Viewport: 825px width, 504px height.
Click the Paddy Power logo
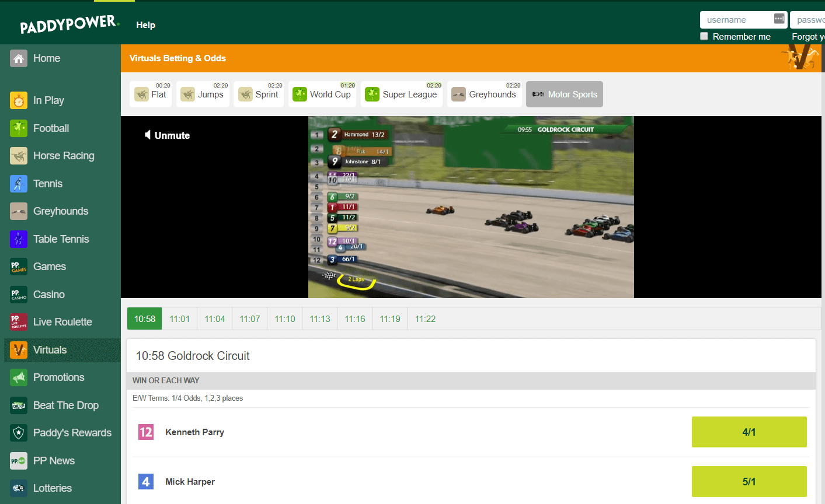[69, 25]
